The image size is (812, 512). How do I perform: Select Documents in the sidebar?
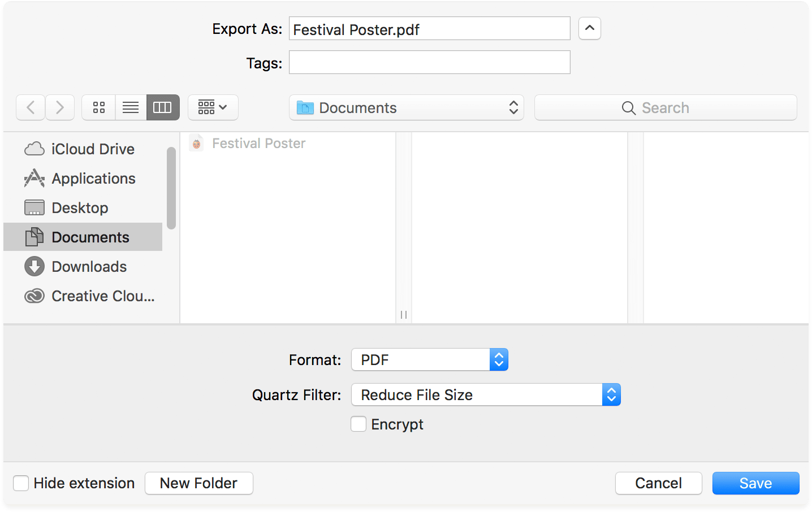(83, 237)
